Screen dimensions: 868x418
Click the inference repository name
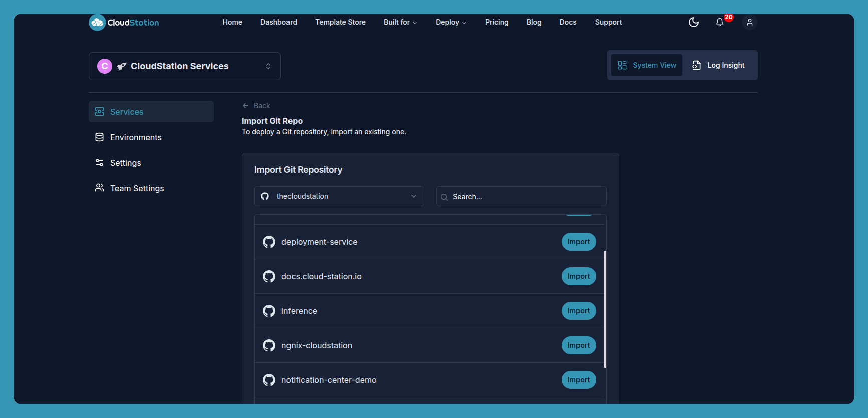[299, 311]
